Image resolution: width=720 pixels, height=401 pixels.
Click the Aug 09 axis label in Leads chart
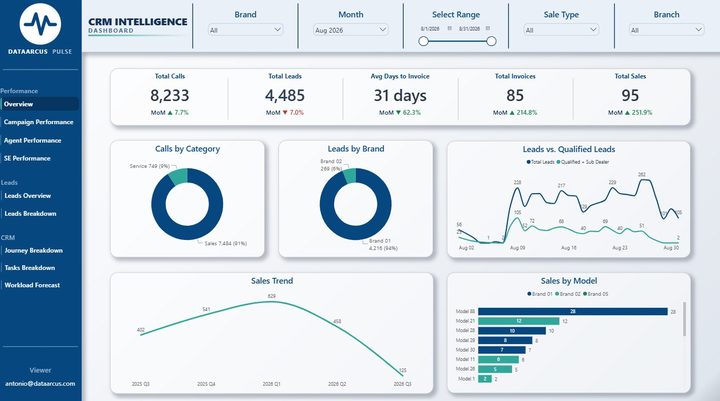(518, 248)
